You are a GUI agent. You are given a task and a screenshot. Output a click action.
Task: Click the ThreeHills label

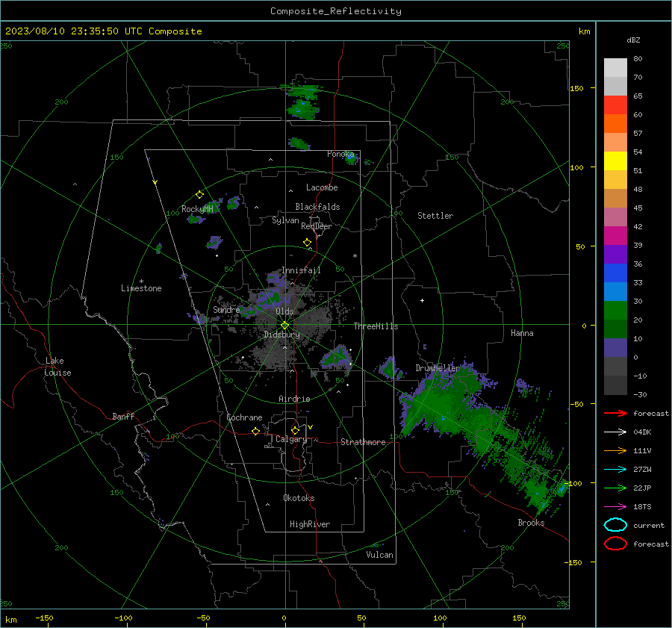376,326
